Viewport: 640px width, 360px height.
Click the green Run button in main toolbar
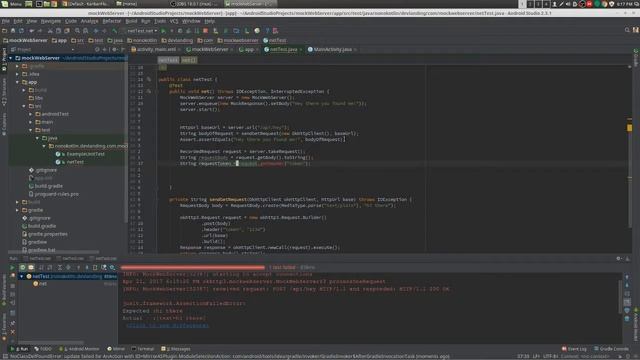(164, 31)
